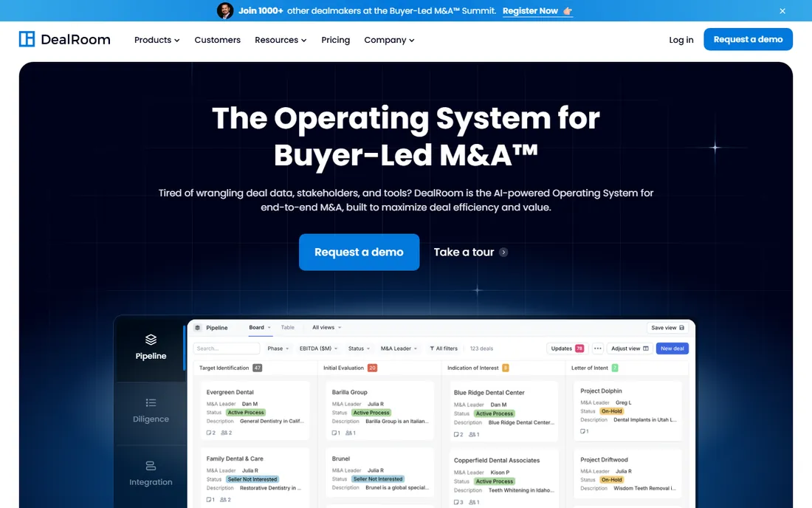This screenshot has width=812, height=508.
Task: Switch to the Board view tab
Action: coord(260,328)
